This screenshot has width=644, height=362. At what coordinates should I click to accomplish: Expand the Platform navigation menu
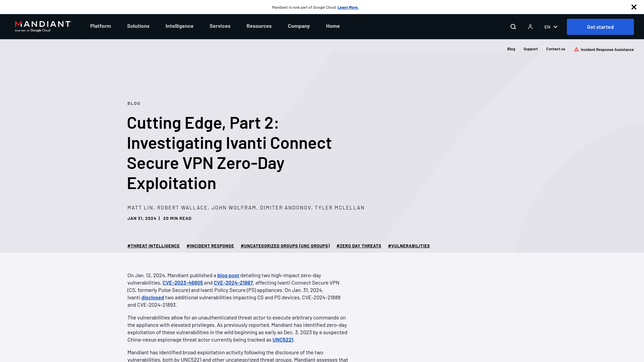tap(100, 25)
